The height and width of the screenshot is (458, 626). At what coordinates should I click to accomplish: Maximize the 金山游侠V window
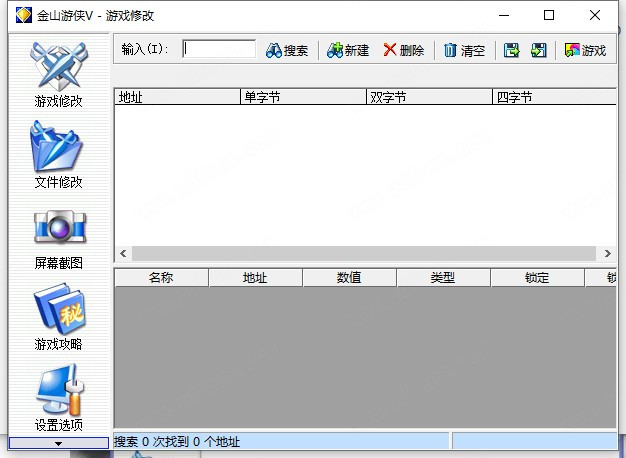tap(549, 15)
